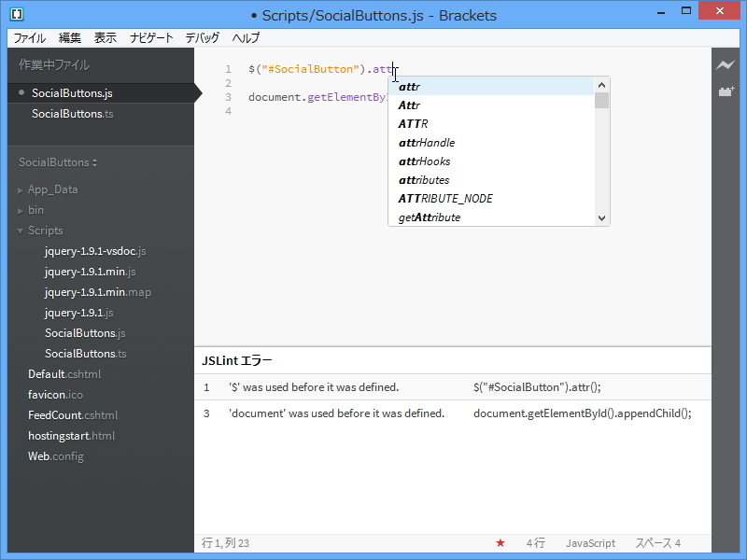
Task: Click line number 2 in gutter
Action: pyautogui.click(x=228, y=83)
